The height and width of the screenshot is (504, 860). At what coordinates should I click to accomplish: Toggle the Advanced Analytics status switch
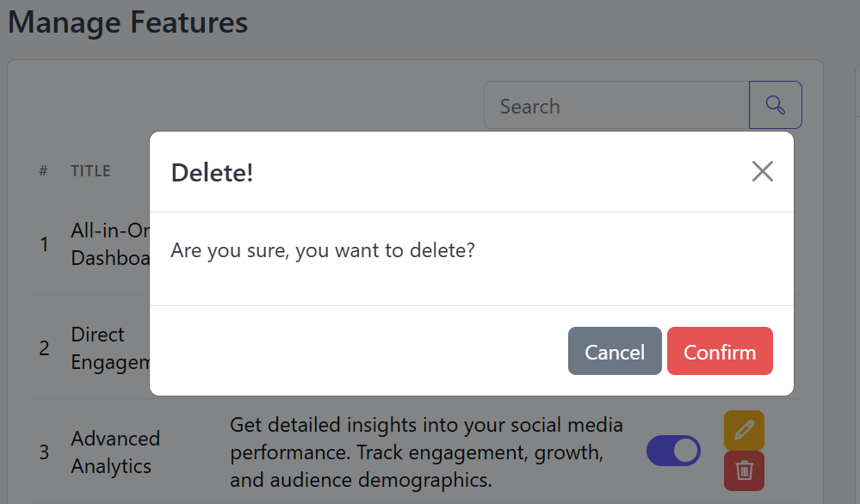click(x=673, y=451)
